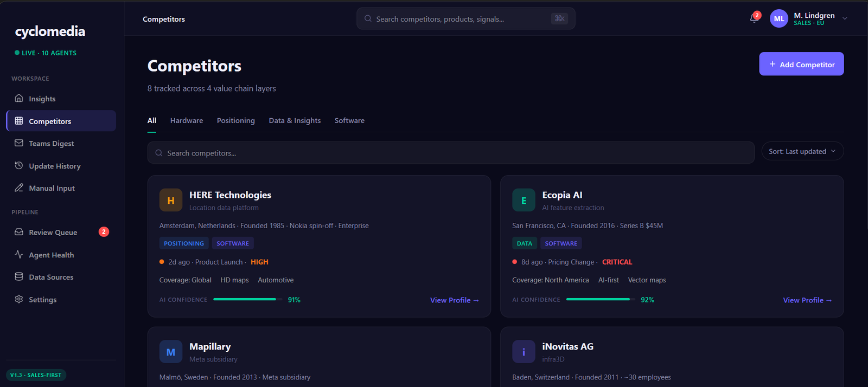Screen dimensions: 868x387
Task: Open the Teams Digest menu item
Action: point(61,143)
